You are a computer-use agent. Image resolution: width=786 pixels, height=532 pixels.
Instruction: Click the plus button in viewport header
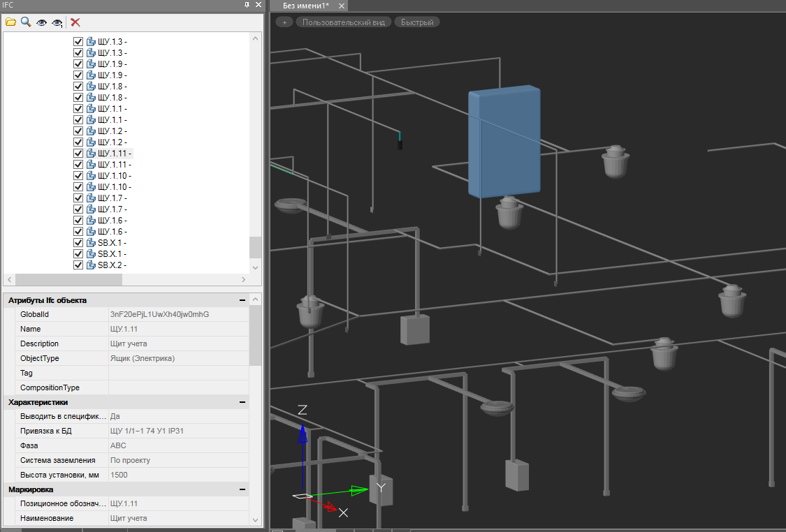click(x=284, y=22)
